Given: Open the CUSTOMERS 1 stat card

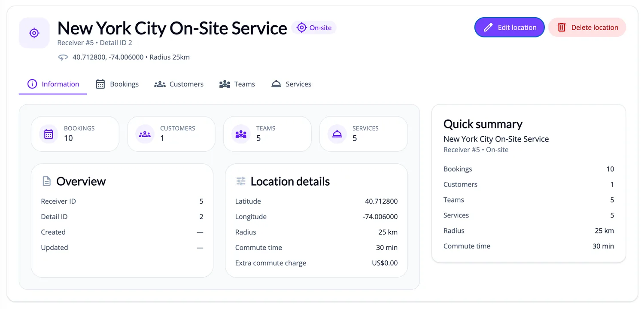Looking at the screenshot, I should click(171, 134).
